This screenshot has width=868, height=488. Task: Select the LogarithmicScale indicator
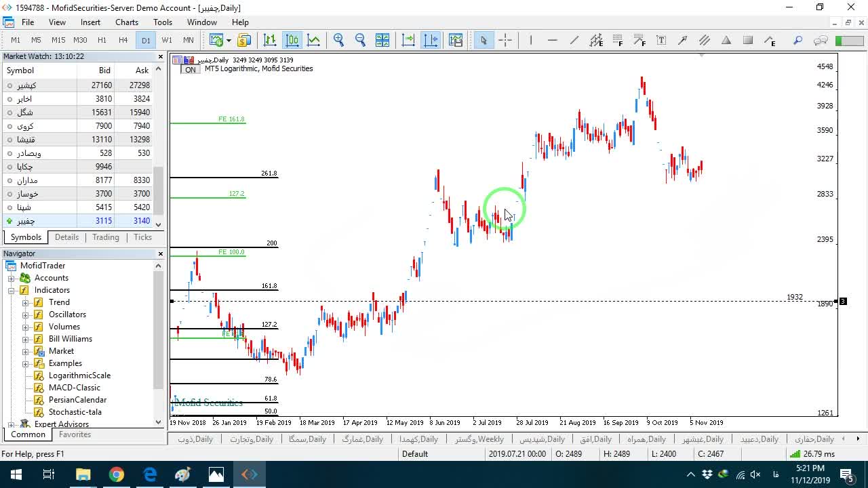pos(79,375)
